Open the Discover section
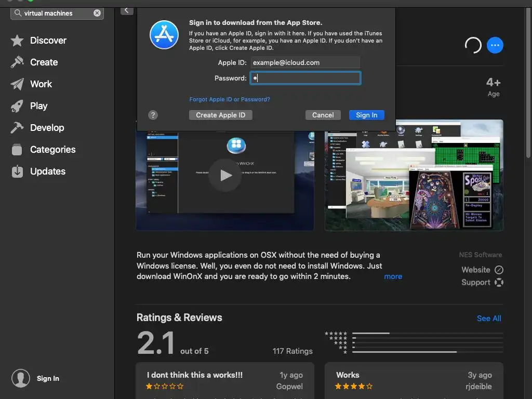532x399 pixels. click(x=48, y=41)
